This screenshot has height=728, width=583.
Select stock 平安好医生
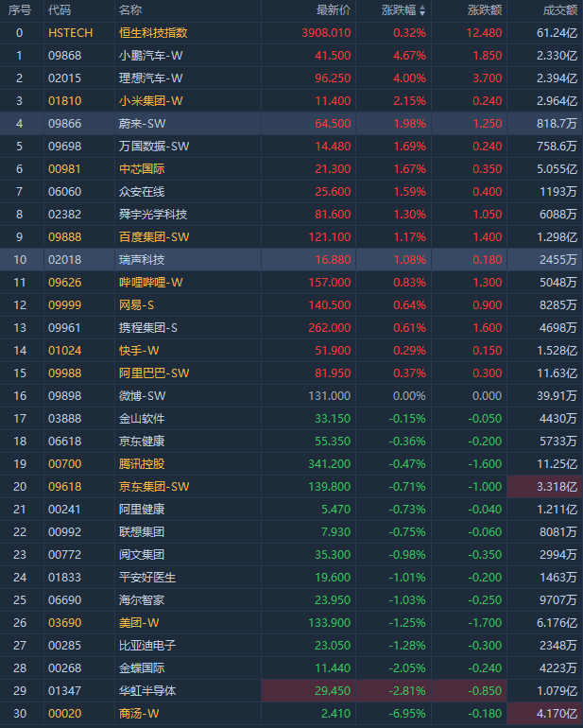click(x=147, y=578)
